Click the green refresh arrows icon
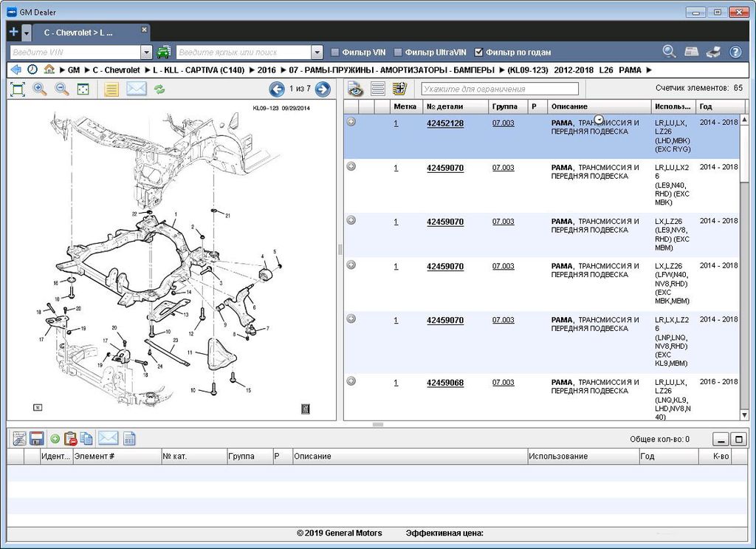The height and width of the screenshot is (549, 756). (x=159, y=89)
